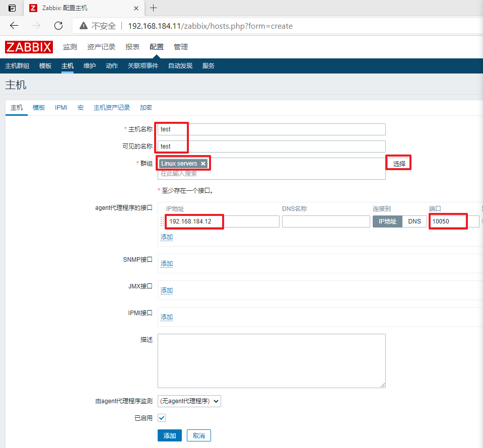Click 添加 link for IPMI接口
The width and height of the screenshot is (483, 448).
pos(167,317)
